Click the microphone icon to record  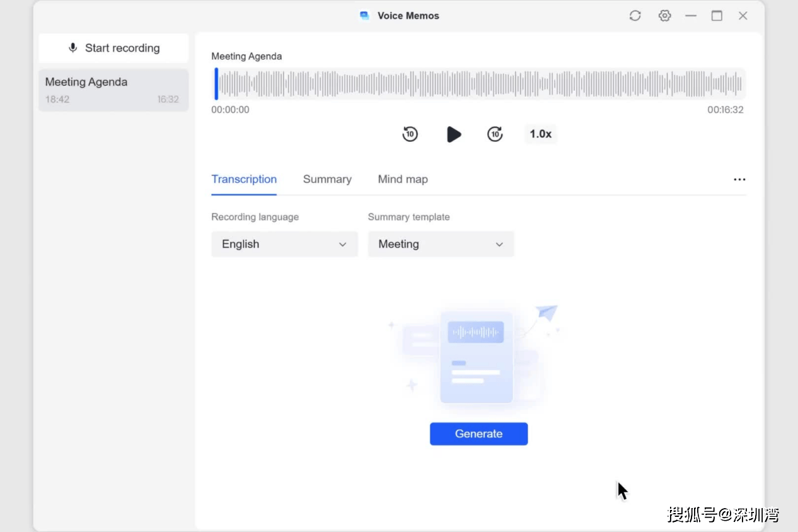point(73,48)
